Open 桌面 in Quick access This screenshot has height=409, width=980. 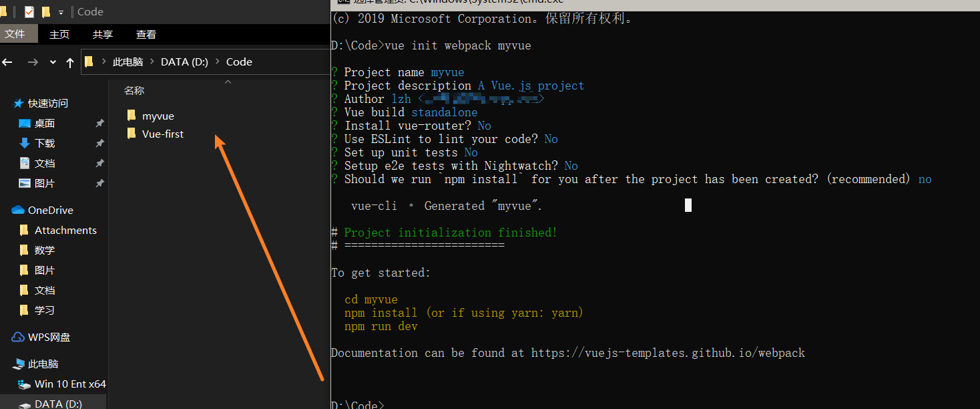[x=45, y=123]
